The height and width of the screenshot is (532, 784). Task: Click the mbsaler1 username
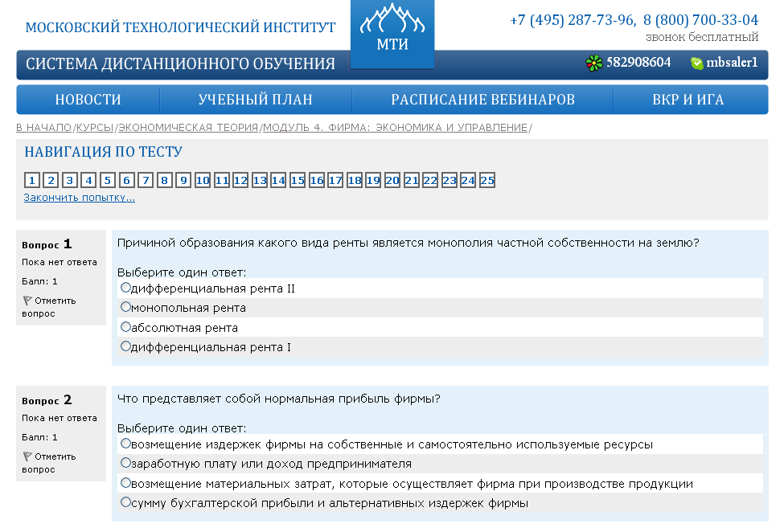click(732, 63)
